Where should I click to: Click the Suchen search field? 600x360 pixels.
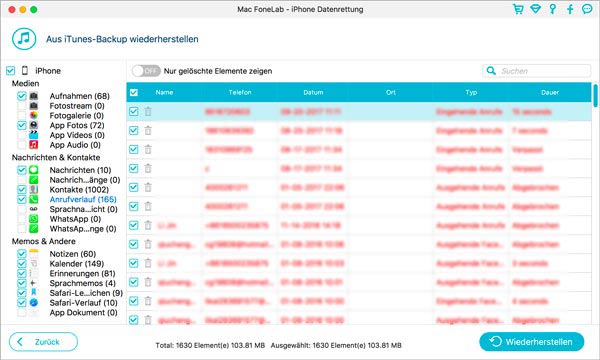[x=536, y=71]
